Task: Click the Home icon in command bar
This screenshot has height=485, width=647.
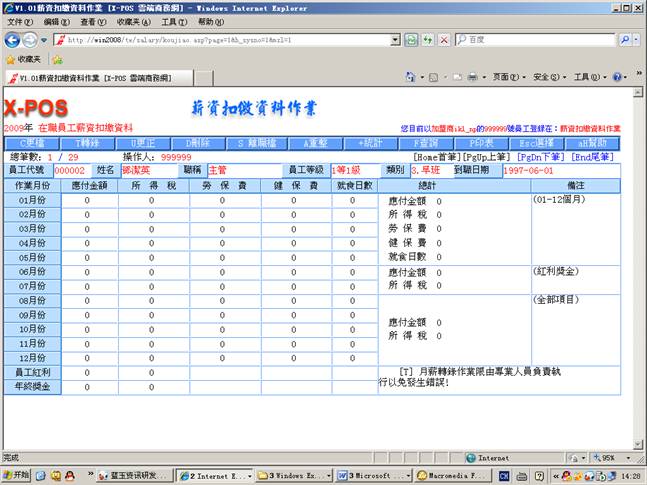Action: tap(411, 77)
